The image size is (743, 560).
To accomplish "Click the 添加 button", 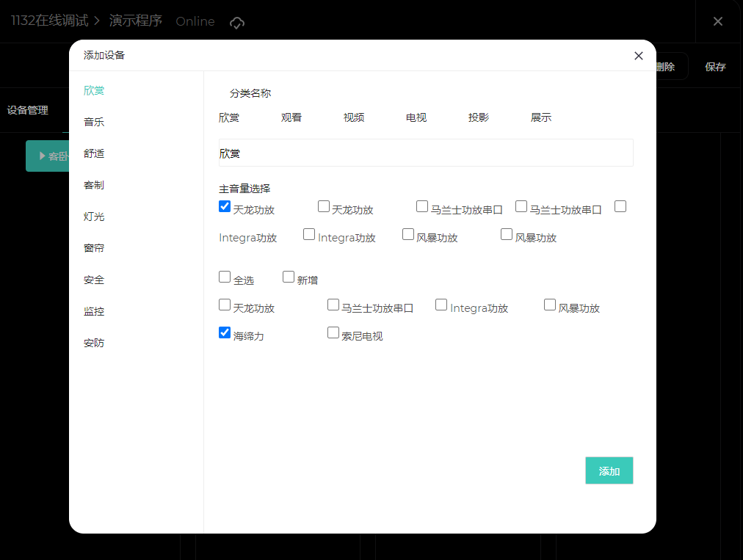I will pyautogui.click(x=609, y=470).
